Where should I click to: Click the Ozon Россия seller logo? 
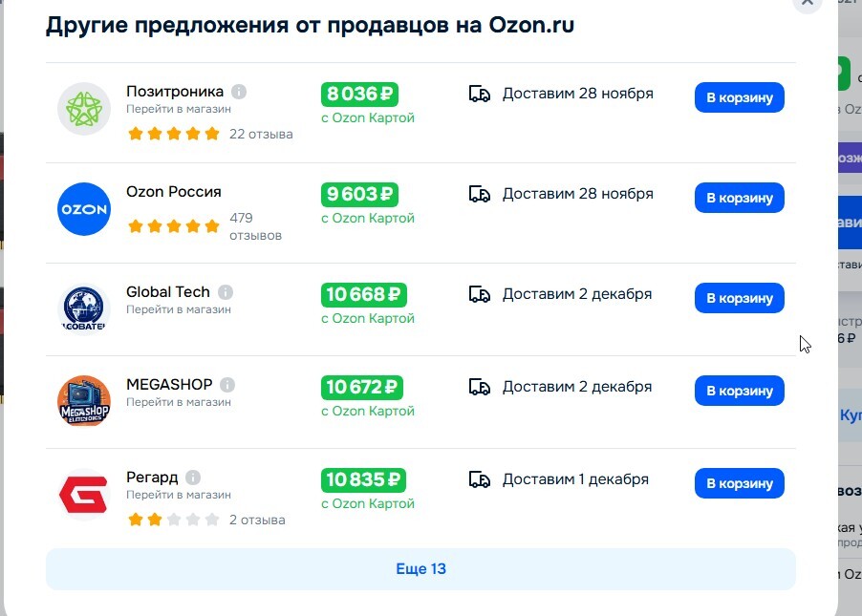click(84, 208)
